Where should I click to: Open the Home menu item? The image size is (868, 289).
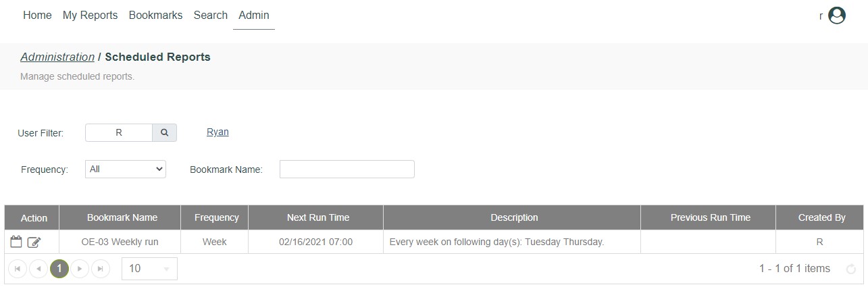(x=37, y=15)
